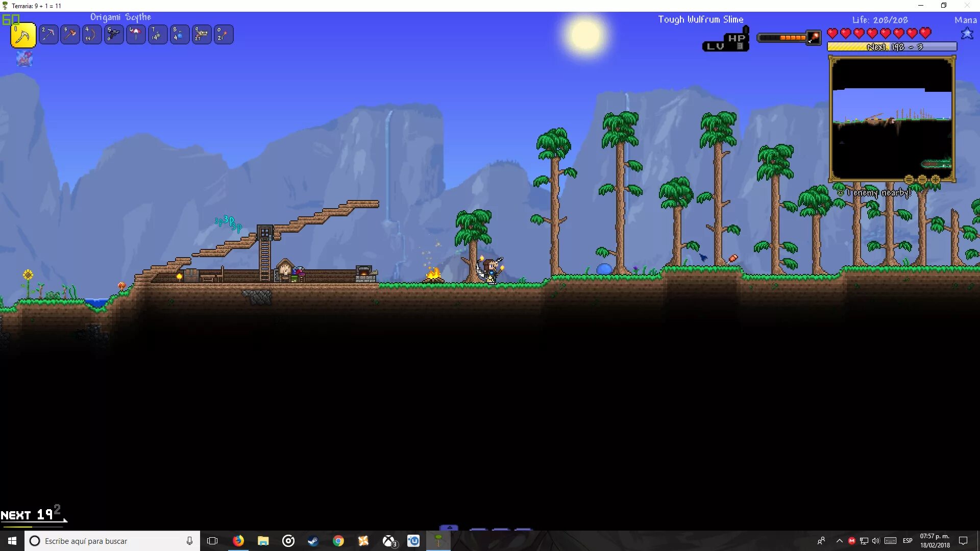The image size is (980, 551).
Task: Open the clock showing 07:57 p. m.
Action: click(x=935, y=541)
